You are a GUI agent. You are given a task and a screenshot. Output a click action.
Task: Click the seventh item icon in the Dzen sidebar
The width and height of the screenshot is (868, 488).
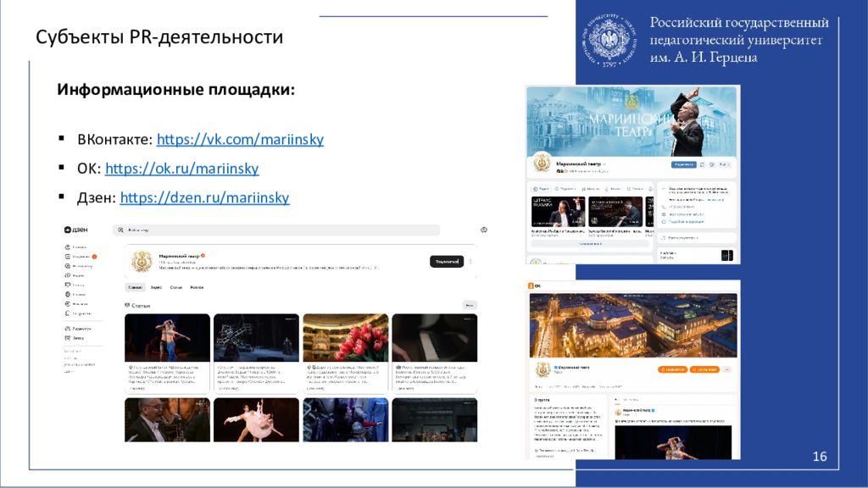point(68,304)
